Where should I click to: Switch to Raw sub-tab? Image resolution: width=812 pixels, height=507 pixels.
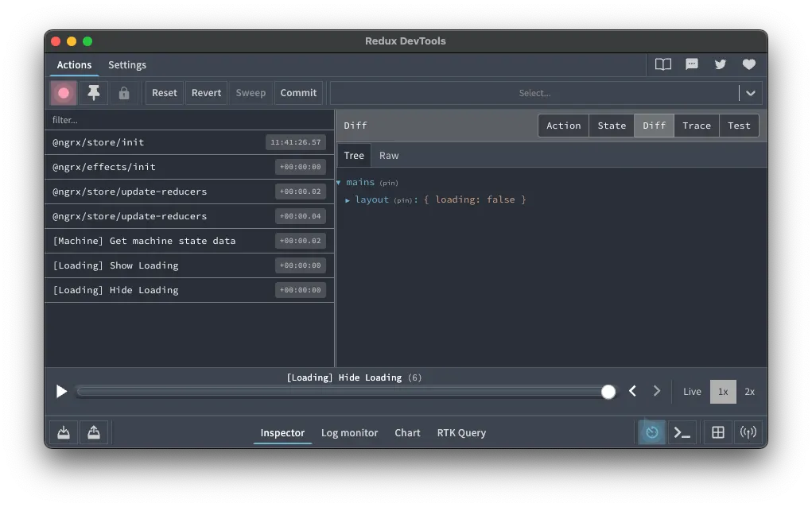(x=389, y=156)
